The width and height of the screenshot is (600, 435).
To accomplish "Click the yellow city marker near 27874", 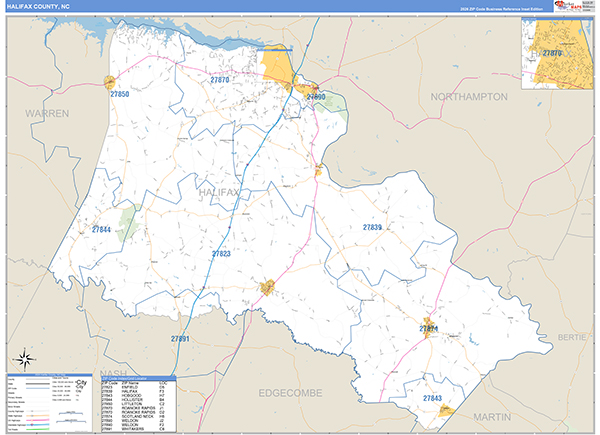I will (x=428, y=333).
